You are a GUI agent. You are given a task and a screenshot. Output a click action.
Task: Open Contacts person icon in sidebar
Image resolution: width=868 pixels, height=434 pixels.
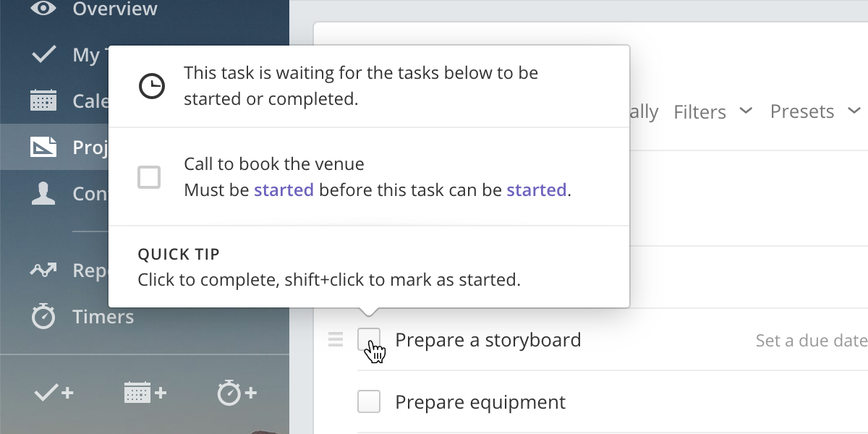pyautogui.click(x=43, y=193)
